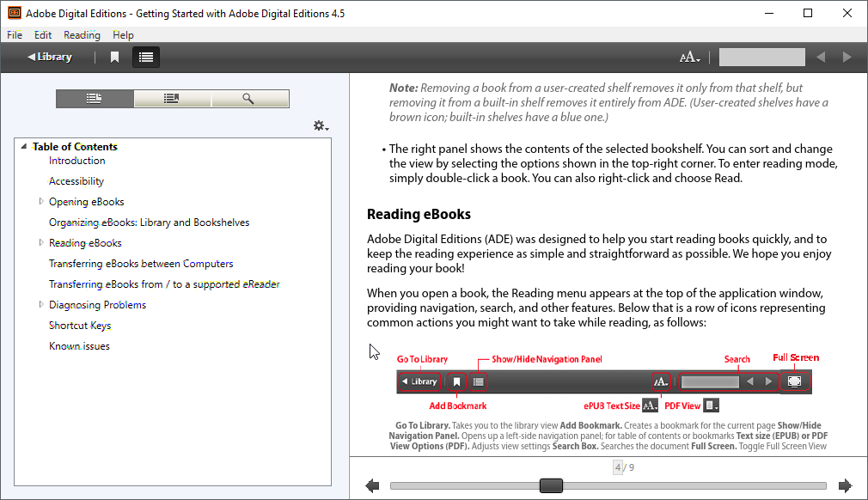Click the PDF View icon in the illustration
Screen dimensions: 868x500
pyautogui.click(x=712, y=405)
